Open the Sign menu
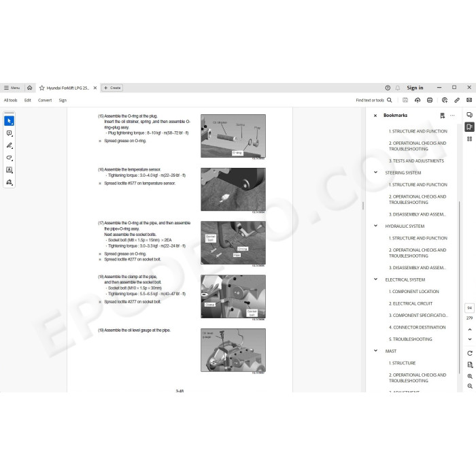This screenshot has width=476, height=476. (x=63, y=100)
